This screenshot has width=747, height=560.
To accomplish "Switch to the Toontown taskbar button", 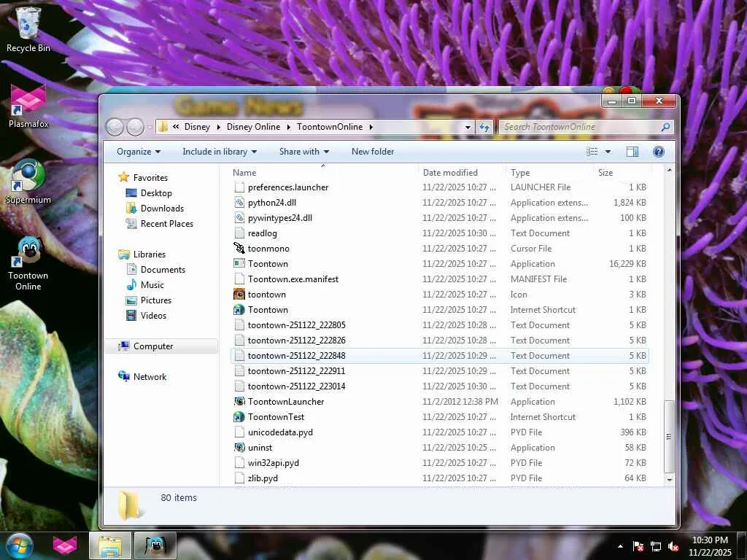I will pyautogui.click(x=155, y=545).
